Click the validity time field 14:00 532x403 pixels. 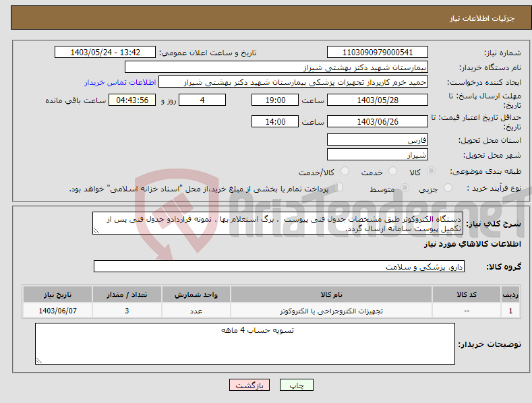click(x=275, y=121)
